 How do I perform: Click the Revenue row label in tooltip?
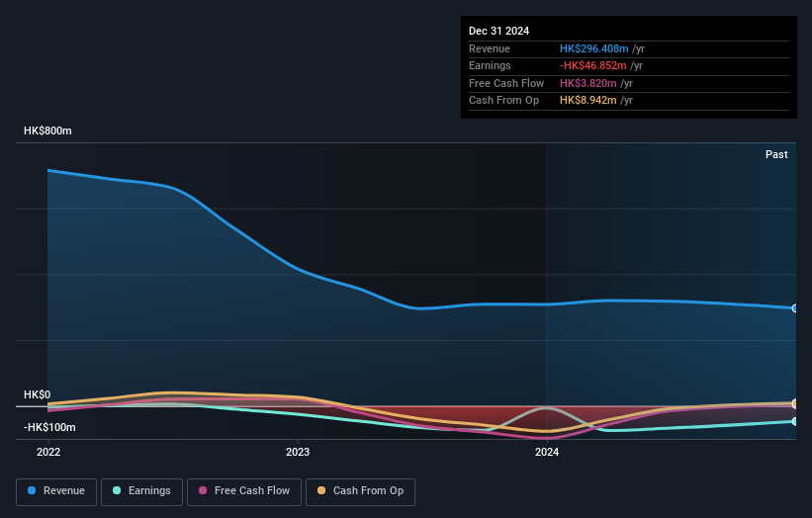point(490,48)
